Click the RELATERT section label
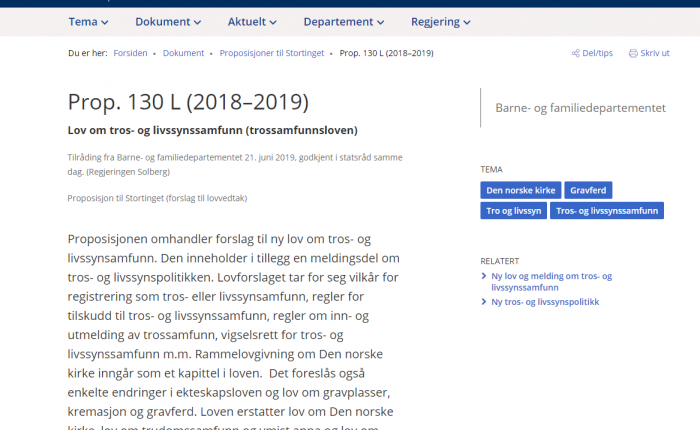 (500, 261)
